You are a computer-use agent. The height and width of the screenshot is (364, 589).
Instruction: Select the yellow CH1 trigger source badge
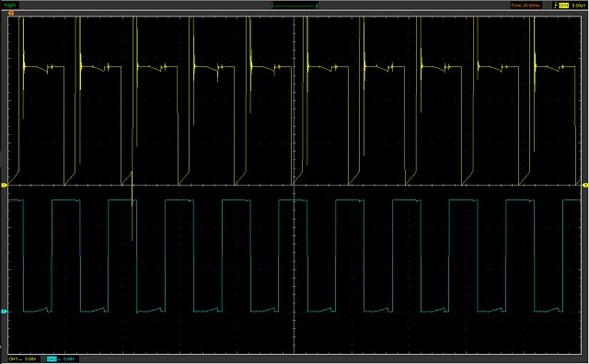pyautogui.click(x=563, y=6)
